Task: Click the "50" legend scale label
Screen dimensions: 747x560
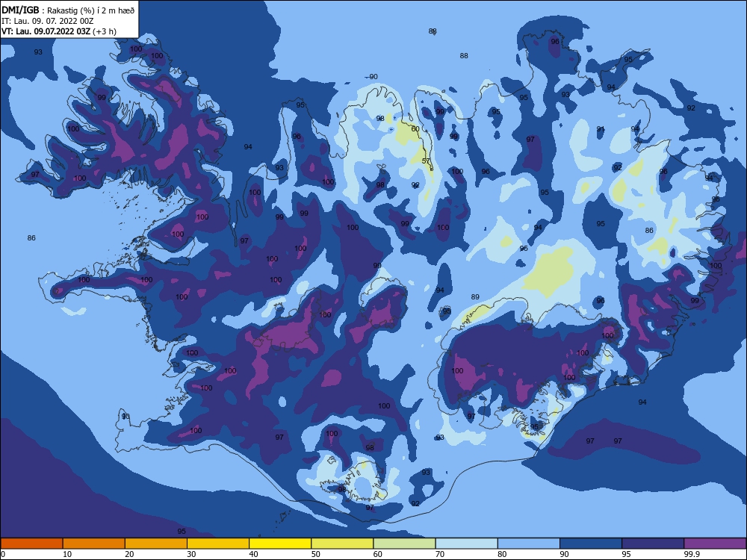Action: 316,554
